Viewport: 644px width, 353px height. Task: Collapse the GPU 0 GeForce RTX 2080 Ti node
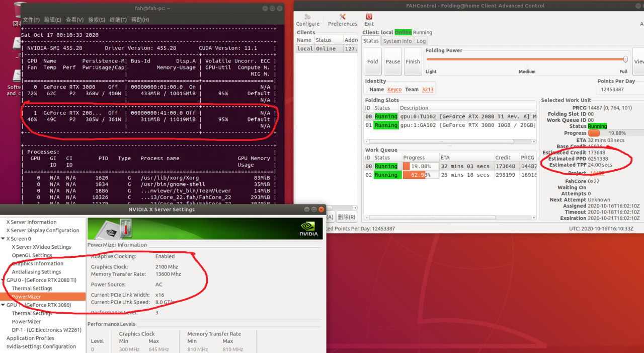tap(3, 280)
